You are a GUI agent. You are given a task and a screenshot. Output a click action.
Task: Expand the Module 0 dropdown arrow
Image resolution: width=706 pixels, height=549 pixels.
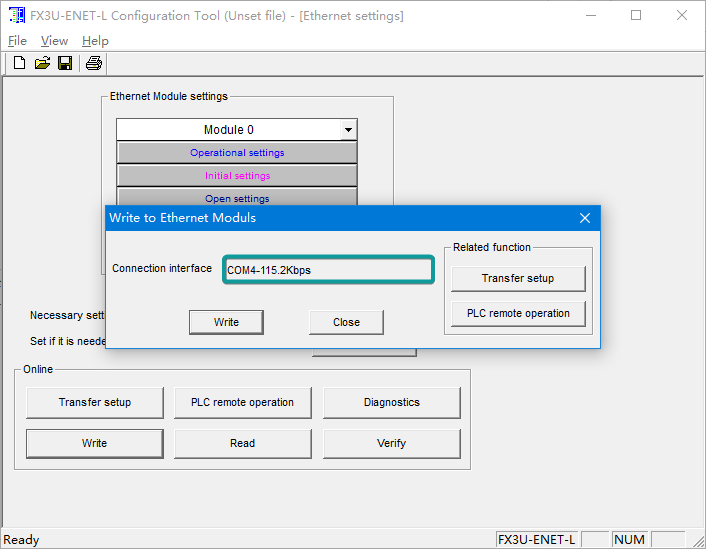pos(347,130)
